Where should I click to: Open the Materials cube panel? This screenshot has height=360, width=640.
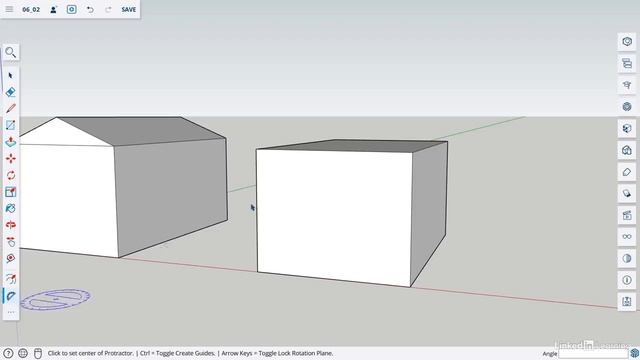(627, 128)
